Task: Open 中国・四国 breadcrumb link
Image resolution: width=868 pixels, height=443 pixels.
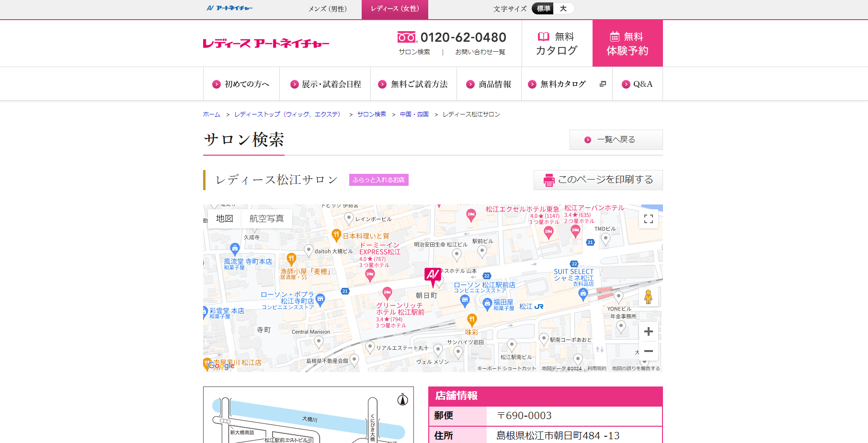Action: click(414, 114)
